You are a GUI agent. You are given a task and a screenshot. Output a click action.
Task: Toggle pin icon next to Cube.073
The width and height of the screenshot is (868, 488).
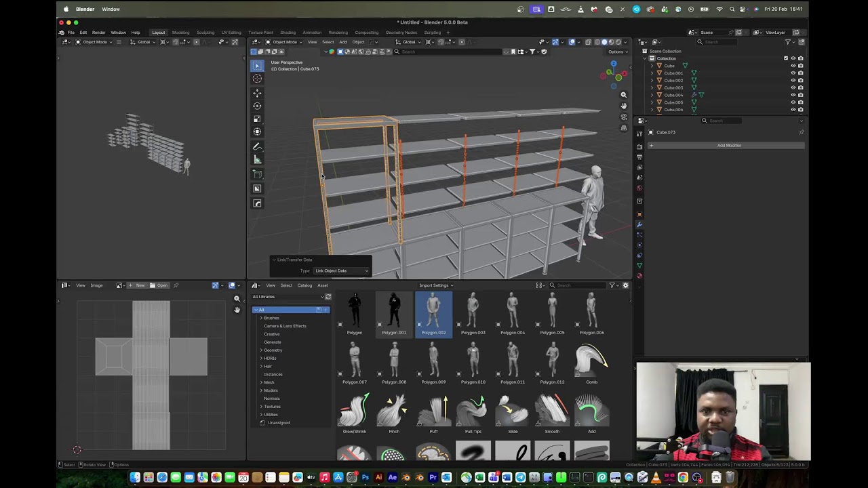[x=801, y=132]
